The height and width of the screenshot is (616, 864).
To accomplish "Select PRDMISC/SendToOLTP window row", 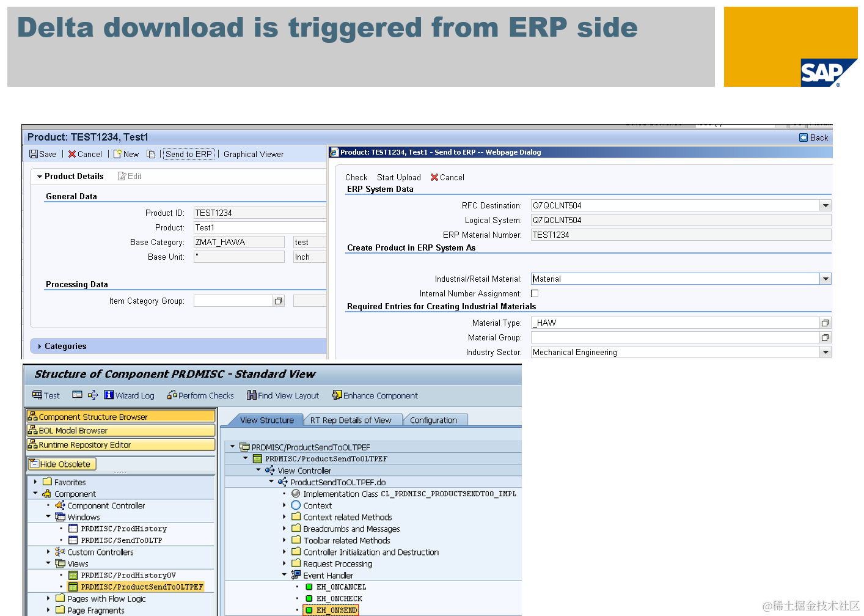I will (x=121, y=540).
